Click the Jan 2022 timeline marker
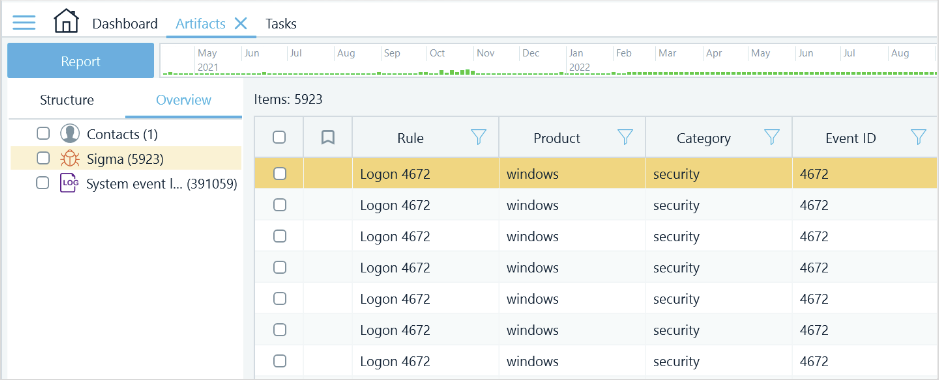 pos(580,60)
